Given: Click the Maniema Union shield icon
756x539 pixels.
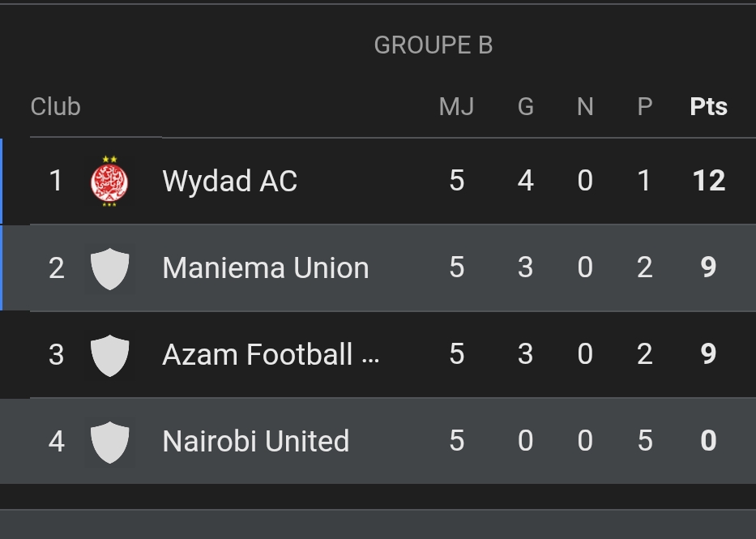Looking at the screenshot, I should [109, 268].
